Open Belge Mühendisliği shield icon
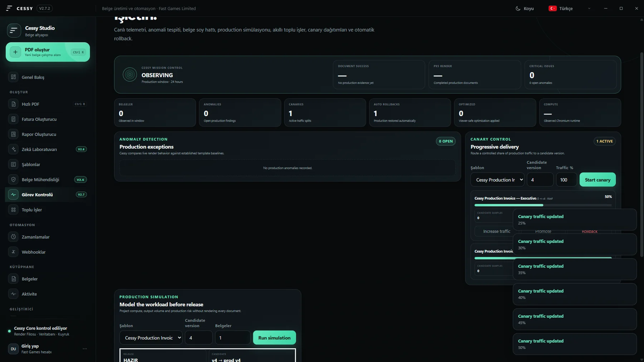 coord(13,180)
